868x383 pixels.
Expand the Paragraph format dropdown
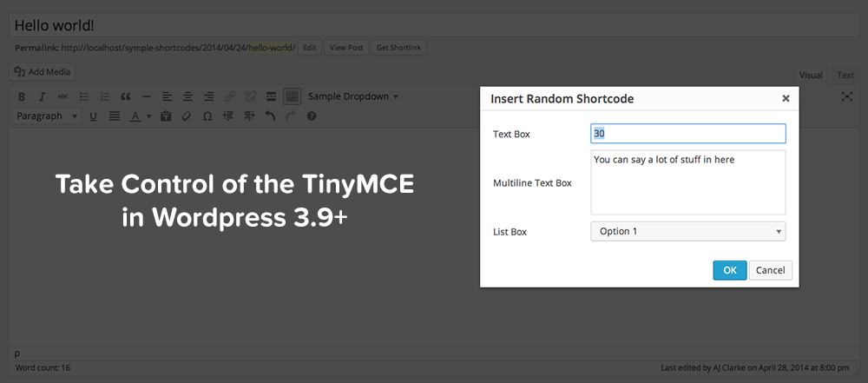point(48,116)
